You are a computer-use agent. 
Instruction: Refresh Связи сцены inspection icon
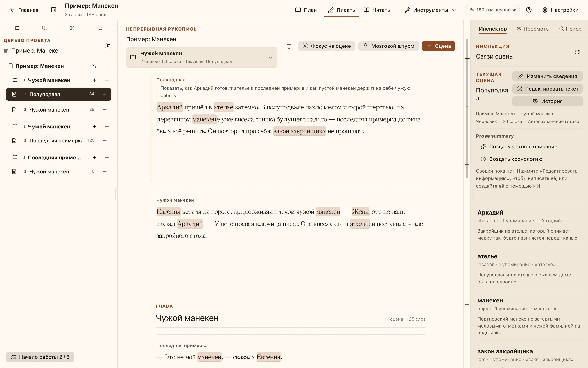click(x=577, y=52)
